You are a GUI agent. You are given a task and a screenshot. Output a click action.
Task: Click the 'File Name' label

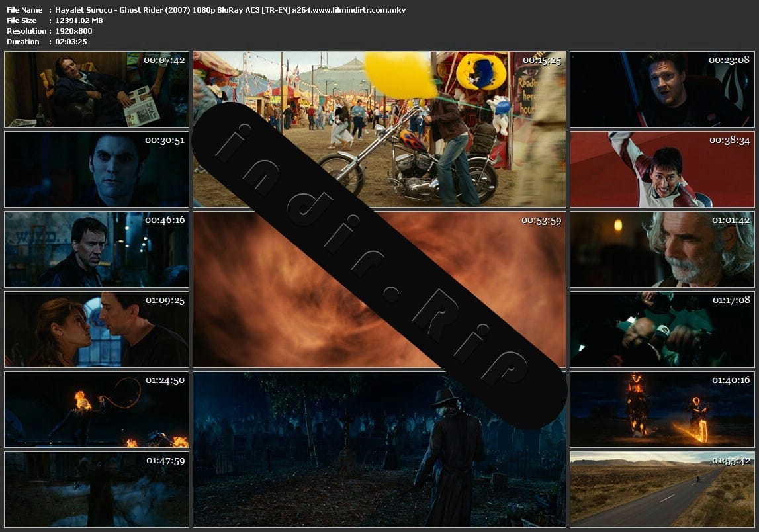click(x=24, y=10)
